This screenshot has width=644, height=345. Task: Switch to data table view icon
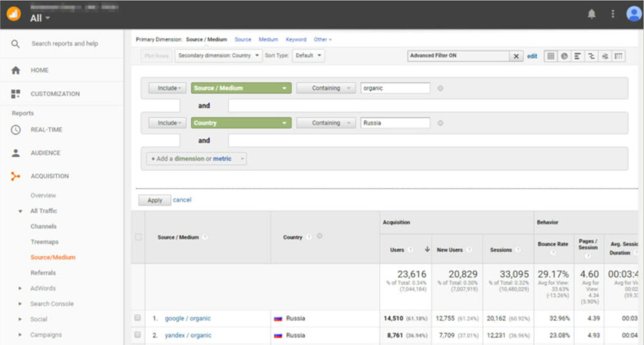pyautogui.click(x=551, y=56)
